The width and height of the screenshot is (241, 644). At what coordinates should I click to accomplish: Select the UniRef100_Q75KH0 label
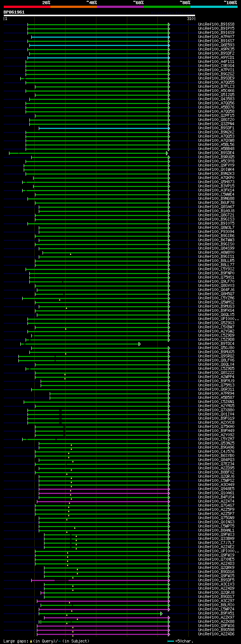[x=216, y=427]
